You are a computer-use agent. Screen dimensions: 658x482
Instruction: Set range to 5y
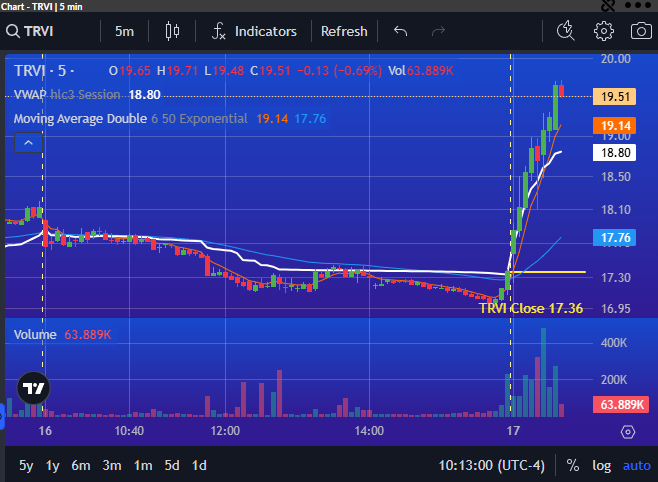26,466
